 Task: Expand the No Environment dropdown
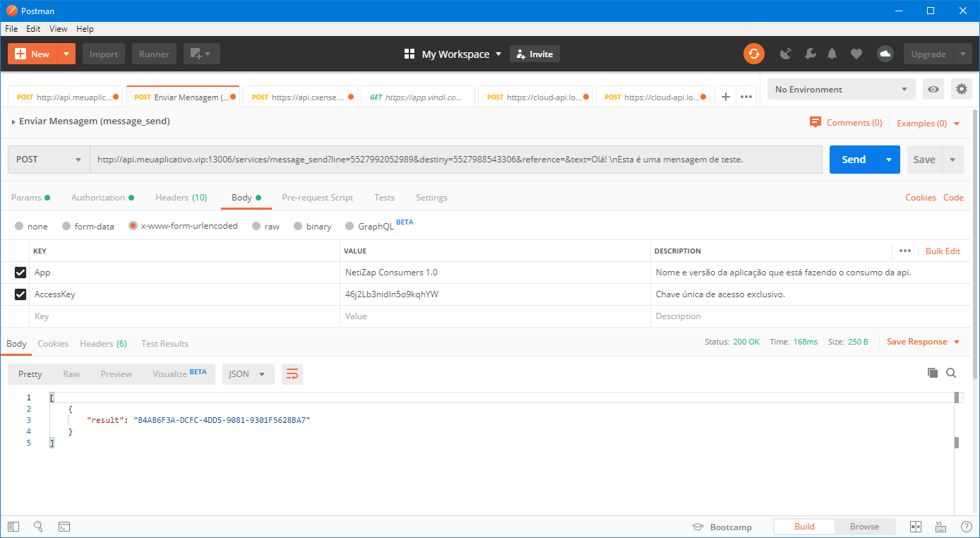click(840, 90)
